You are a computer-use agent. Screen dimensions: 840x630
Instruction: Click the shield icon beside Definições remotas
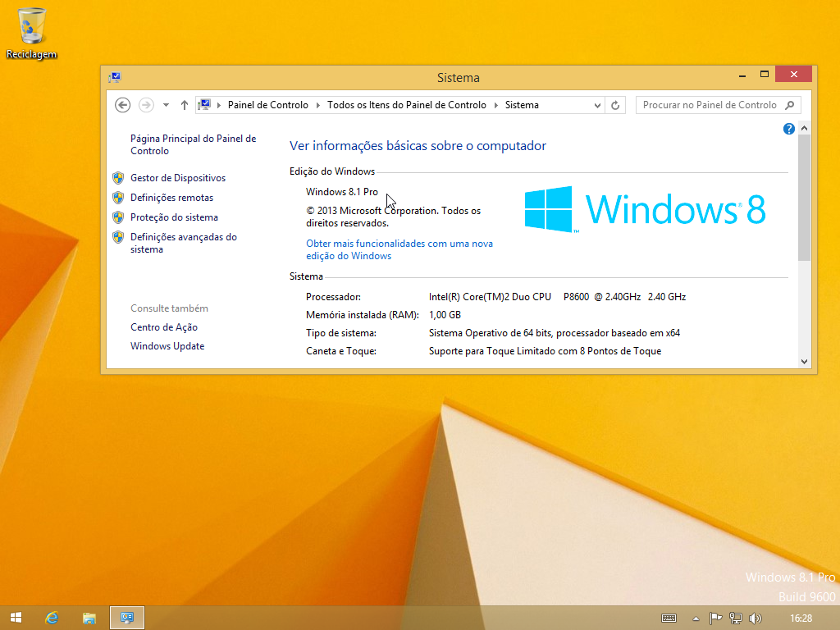(118, 198)
